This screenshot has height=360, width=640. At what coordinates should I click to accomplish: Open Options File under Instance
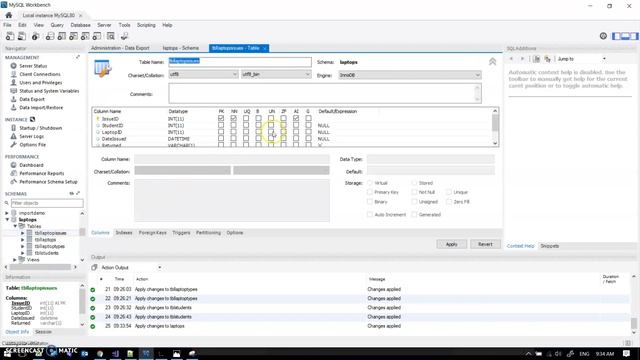click(33, 145)
